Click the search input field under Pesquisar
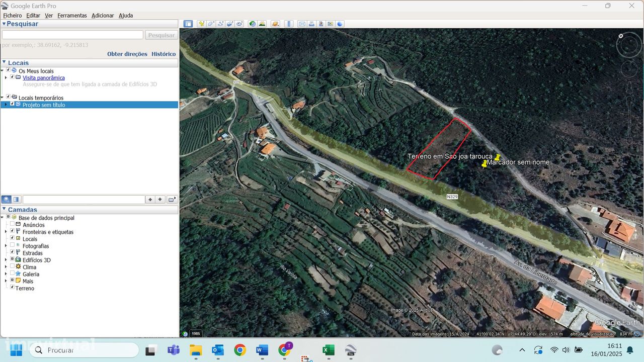This screenshot has width=644, height=362. (72, 35)
